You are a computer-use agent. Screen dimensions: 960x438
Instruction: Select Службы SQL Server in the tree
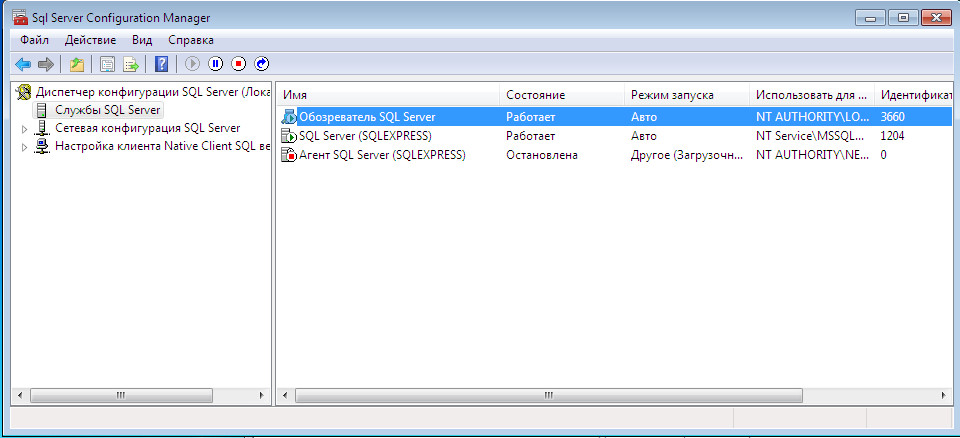(x=108, y=110)
